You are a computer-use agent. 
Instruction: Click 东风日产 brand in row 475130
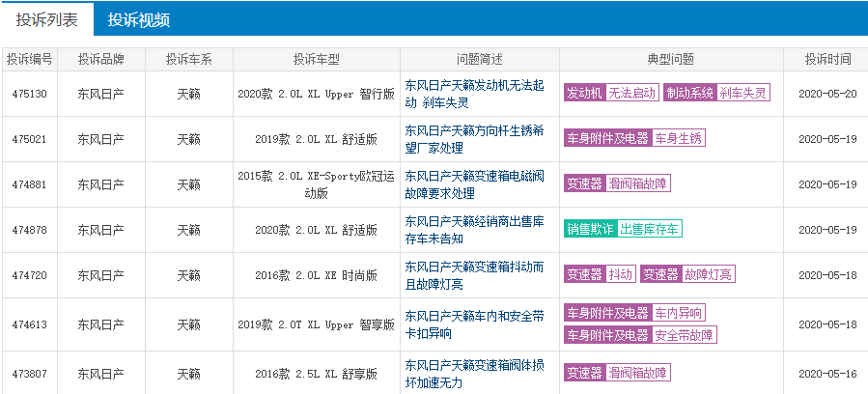coord(100,94)
